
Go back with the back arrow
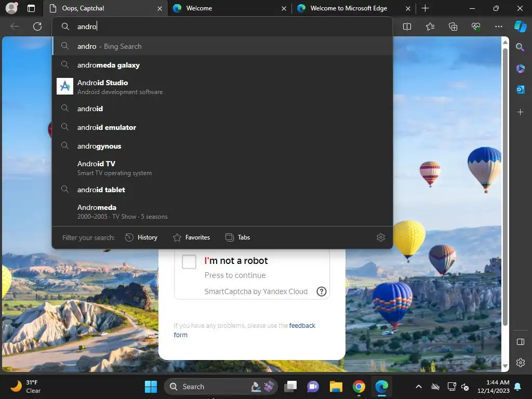click(15, 26)
